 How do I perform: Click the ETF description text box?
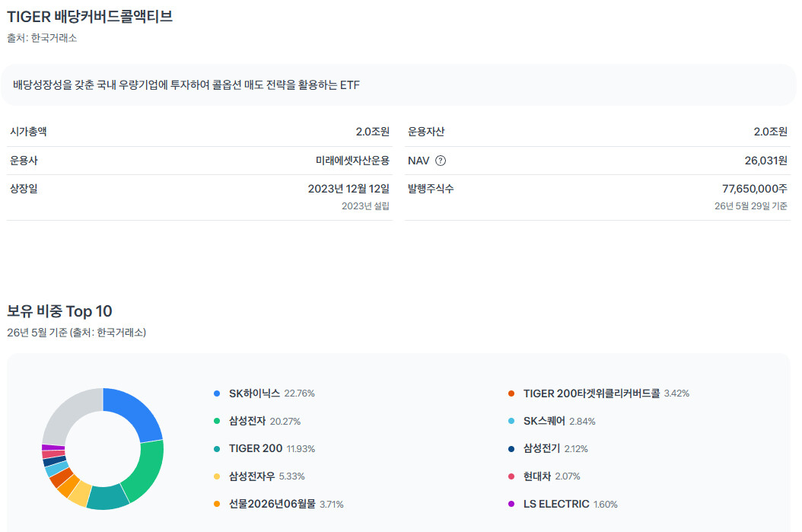(x=399, y=85)
